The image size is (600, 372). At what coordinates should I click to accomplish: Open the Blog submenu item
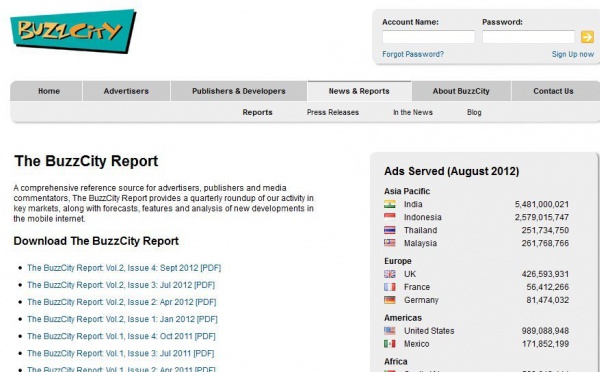(474, 113)
